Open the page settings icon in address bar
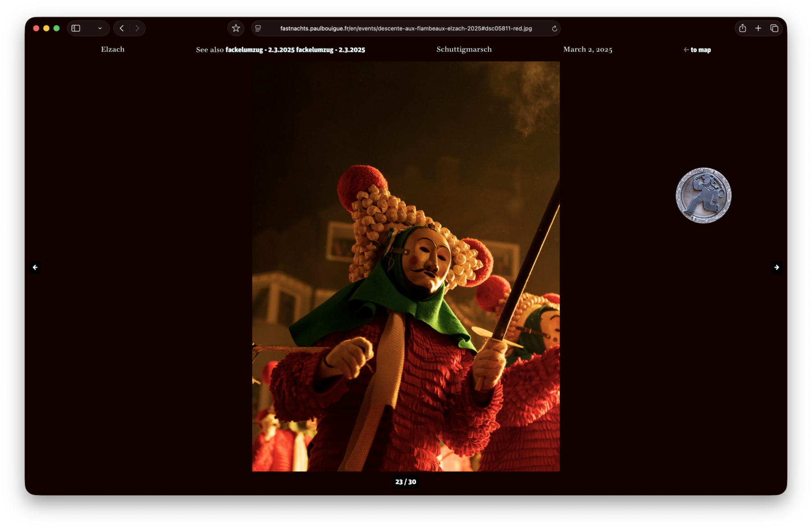The height and width of the screenshot is (528, 812). coord(258,28)
